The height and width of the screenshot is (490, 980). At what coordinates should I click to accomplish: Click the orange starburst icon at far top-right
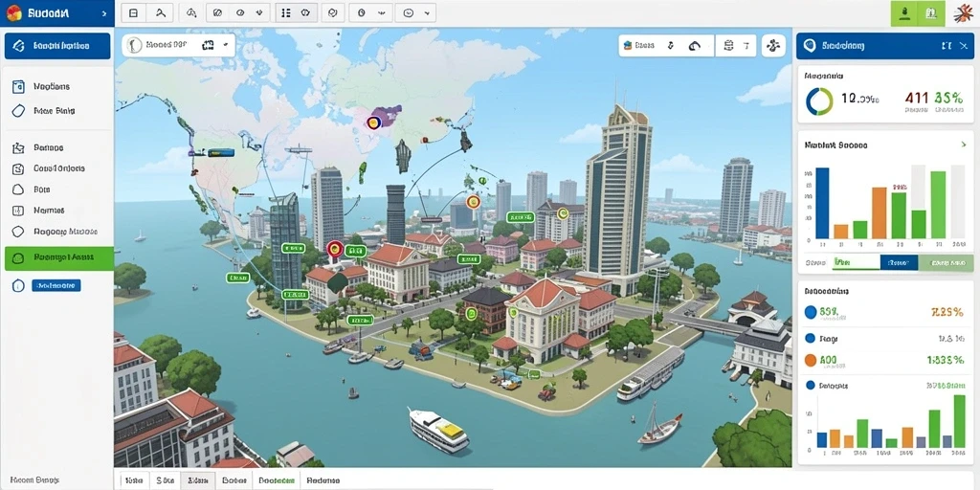tap(965, 13)
